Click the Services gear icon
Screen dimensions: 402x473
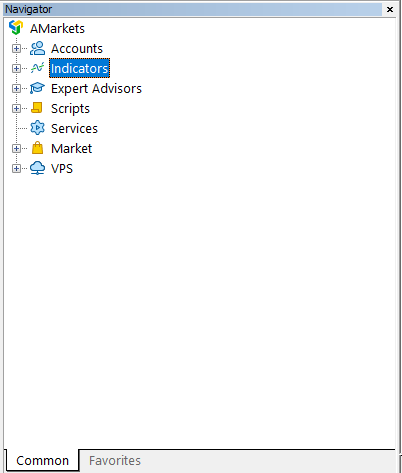coord(37,128)
